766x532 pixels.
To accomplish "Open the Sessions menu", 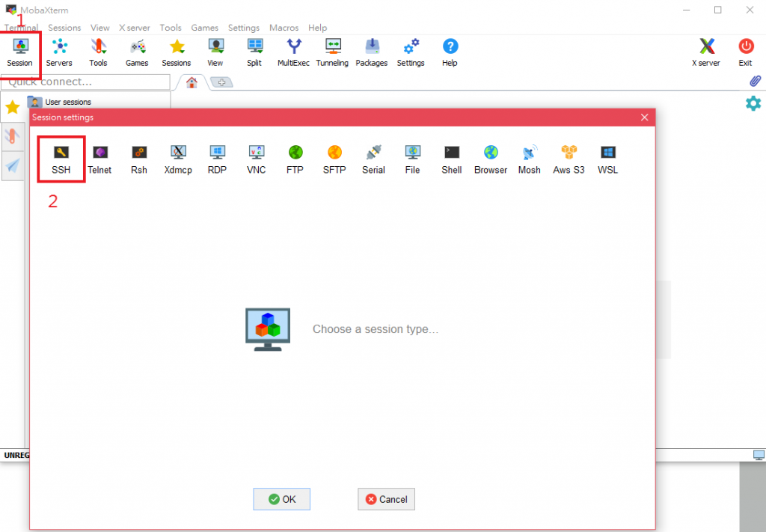I will coord(64,28).
